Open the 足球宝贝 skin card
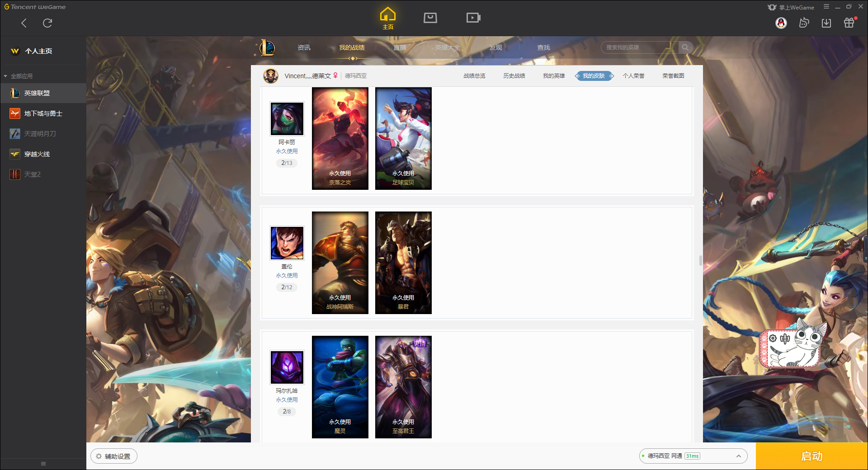The width and height of the screenshot is (868, 470). (x=403, y=138)
